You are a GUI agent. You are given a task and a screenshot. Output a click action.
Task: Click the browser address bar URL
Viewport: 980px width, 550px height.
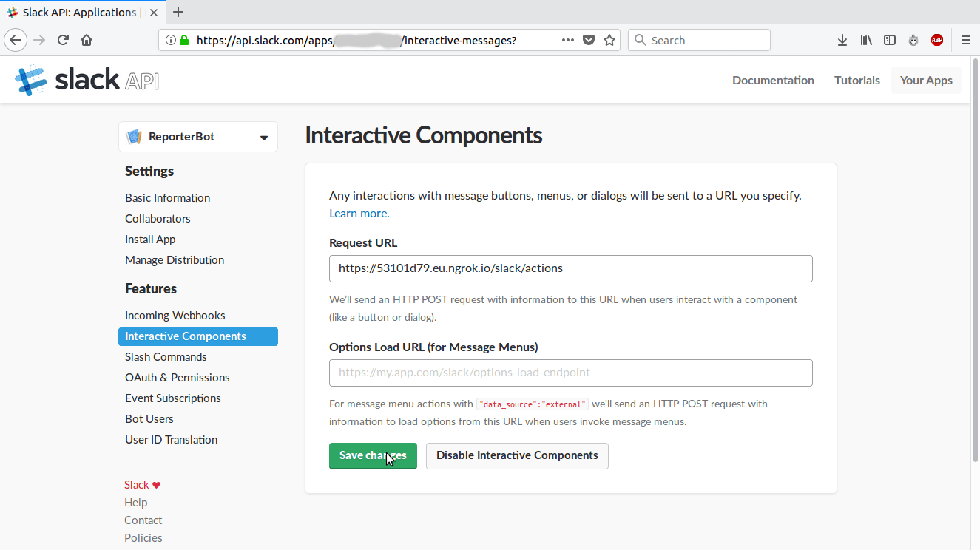pos(356,40)
